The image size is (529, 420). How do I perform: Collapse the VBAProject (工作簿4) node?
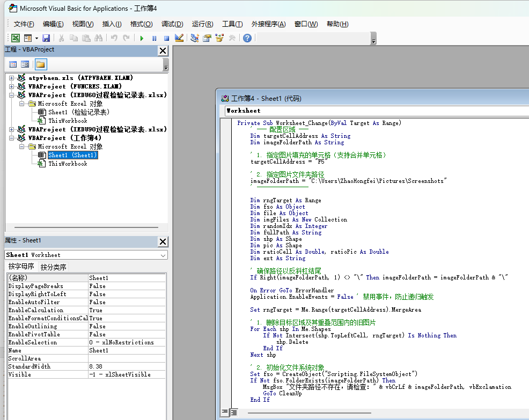pos(12,138)
